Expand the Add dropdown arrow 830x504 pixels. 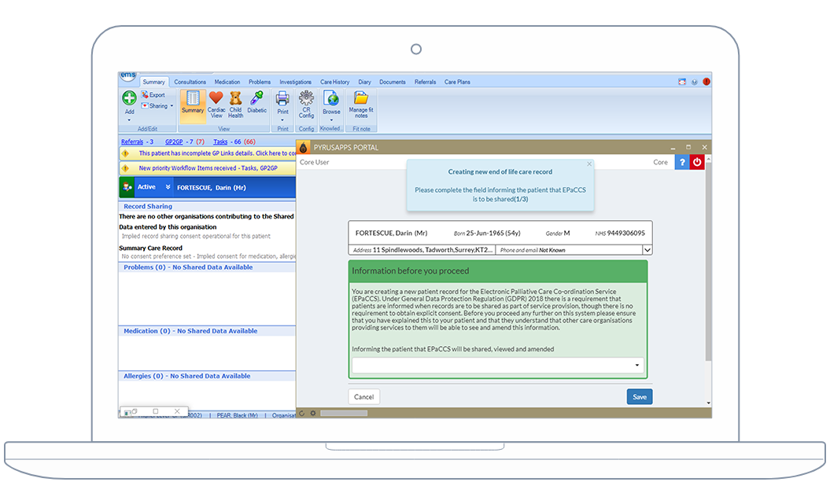[129, 120]
